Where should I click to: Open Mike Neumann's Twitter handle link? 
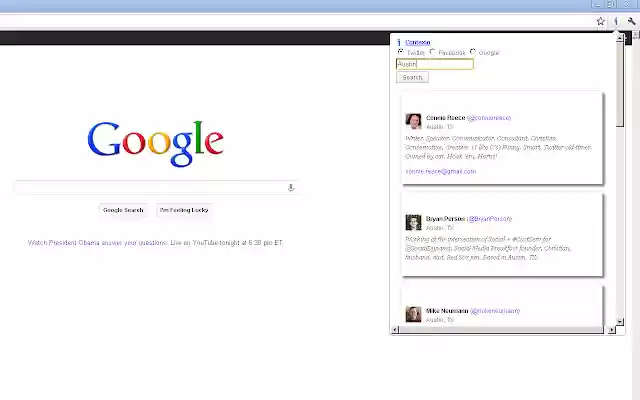[x=495, y=311]
